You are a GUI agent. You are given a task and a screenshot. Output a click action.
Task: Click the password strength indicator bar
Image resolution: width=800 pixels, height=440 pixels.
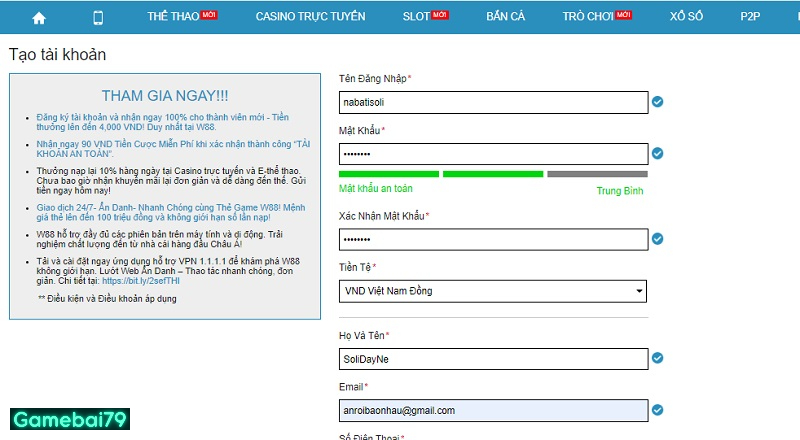point(493,174)
